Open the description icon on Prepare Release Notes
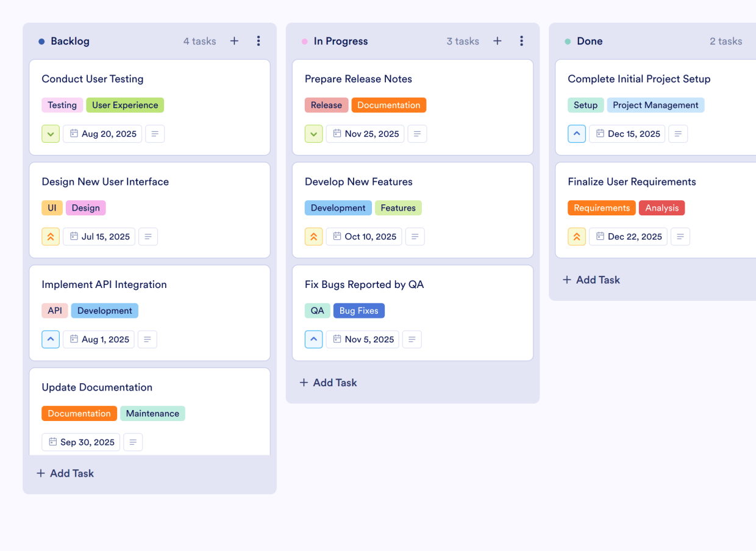Screen dimensions: 756x551 417,134
